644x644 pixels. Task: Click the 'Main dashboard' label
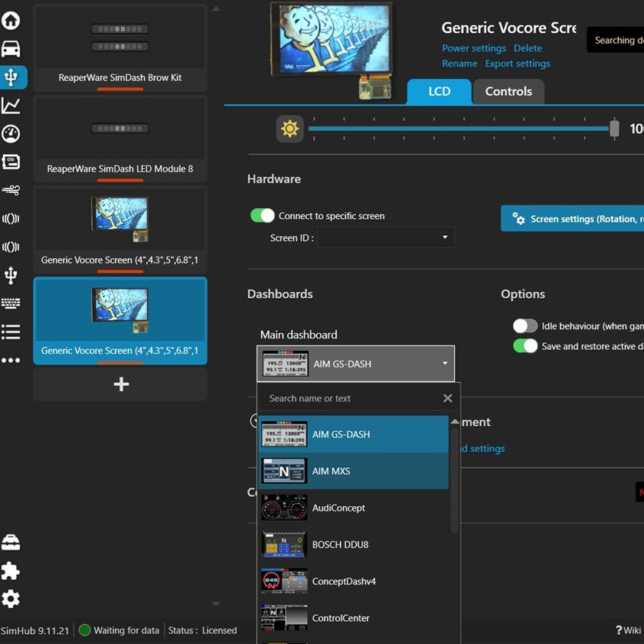point(299,335)
